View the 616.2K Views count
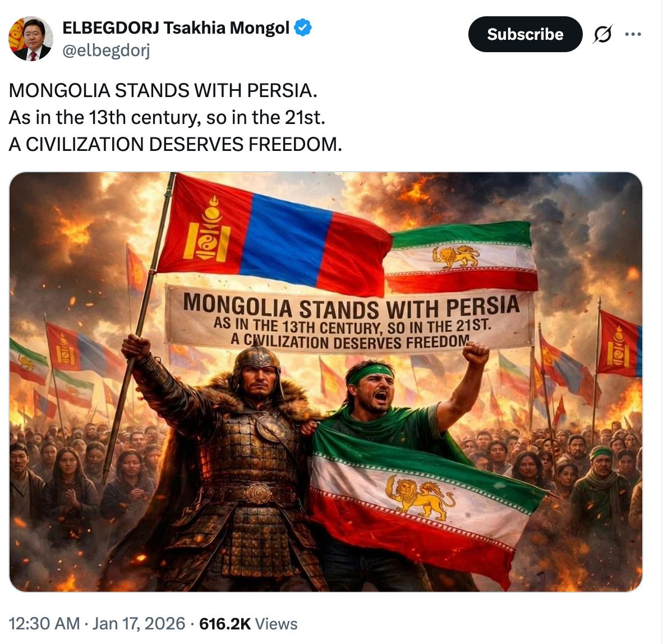The image size is (663, 644). [x=248, y=623]
